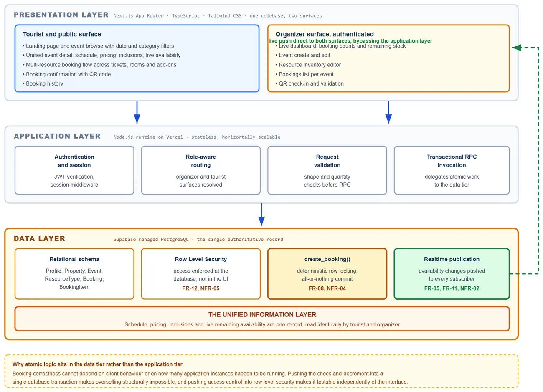Viewport: 543px width, 392px height.
Task: Select the 'Tourist and public surface' title
Action: pos(62,34)
